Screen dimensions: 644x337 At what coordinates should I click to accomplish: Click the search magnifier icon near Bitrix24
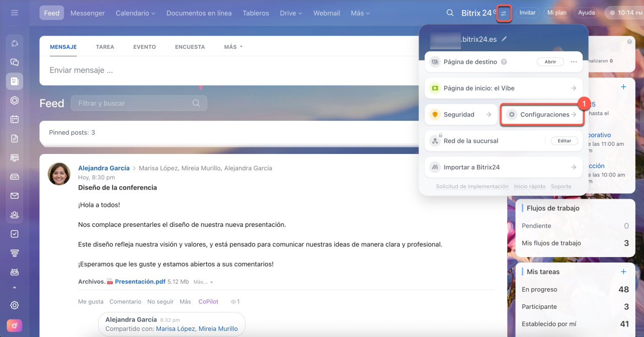click(x=450, y=13)
